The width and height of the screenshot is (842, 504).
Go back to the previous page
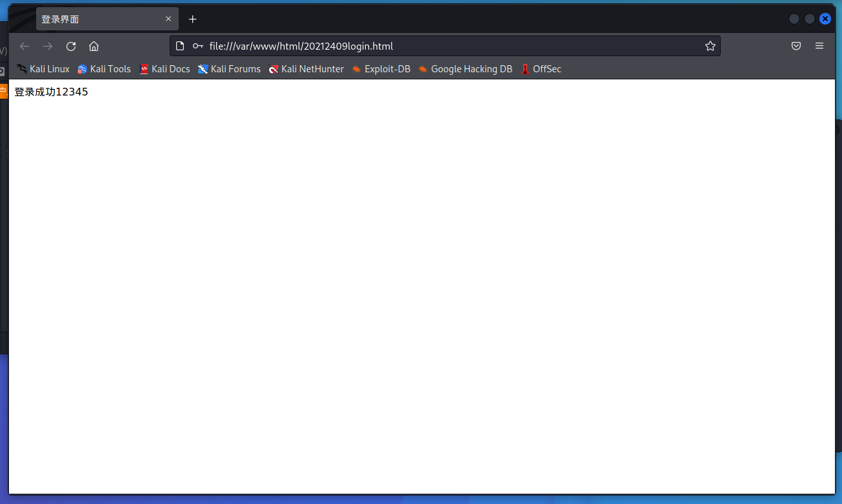25,46
